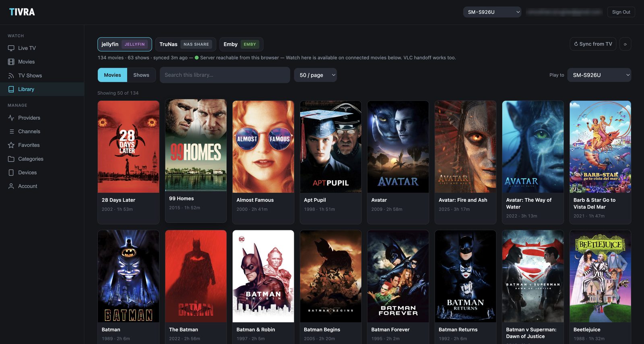Click the Movies film icon in sidebar
644x344 pixels.
[x=11, y=62]
